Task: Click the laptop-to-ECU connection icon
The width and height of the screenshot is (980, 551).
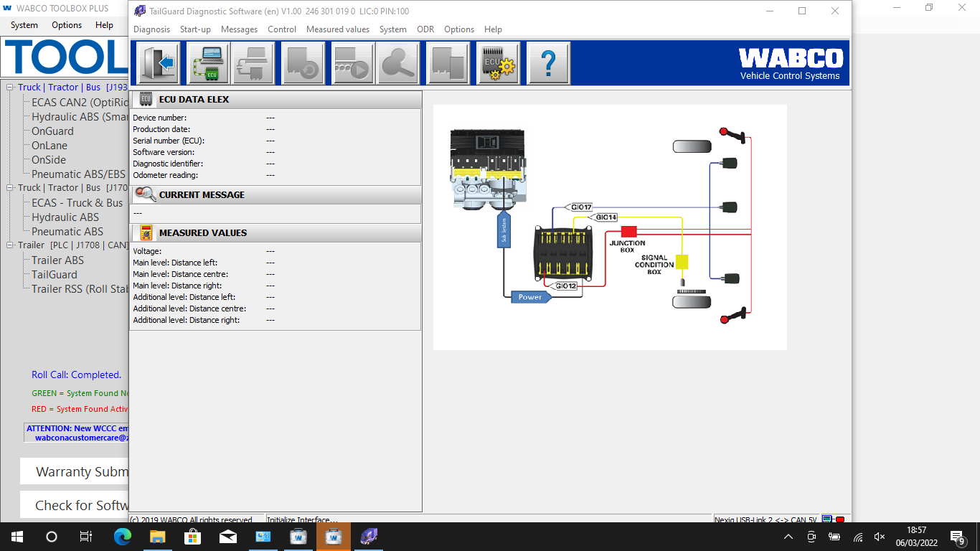Action: [208, 64]
